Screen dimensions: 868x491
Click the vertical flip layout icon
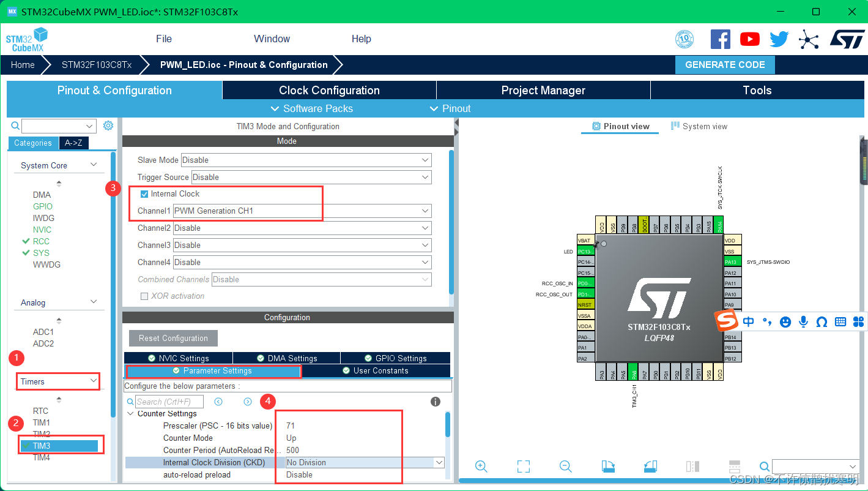(x=692, y=467)
